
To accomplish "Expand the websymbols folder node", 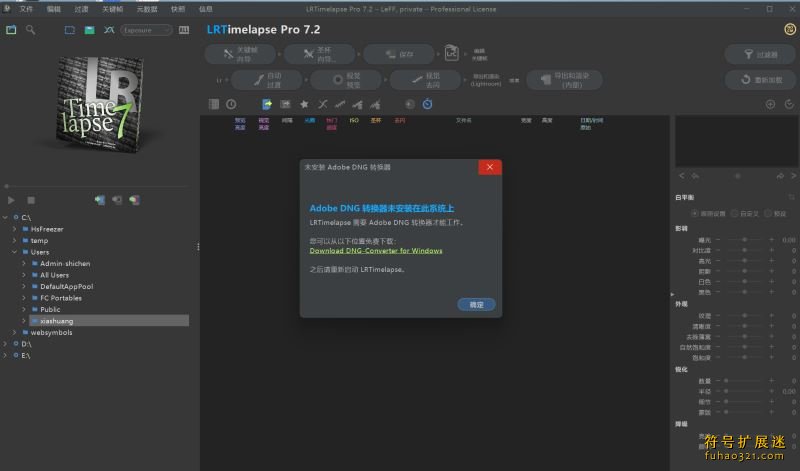I will (14, 332).
